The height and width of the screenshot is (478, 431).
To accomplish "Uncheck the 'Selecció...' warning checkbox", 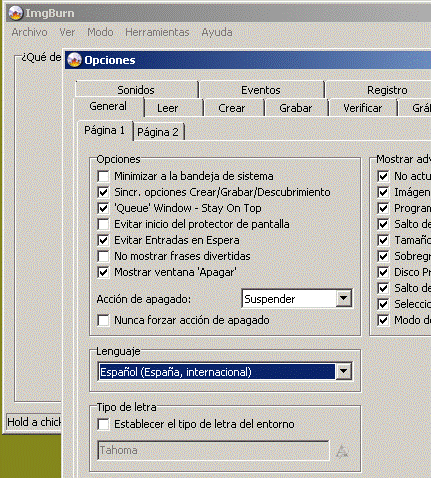I will [383, 304].
